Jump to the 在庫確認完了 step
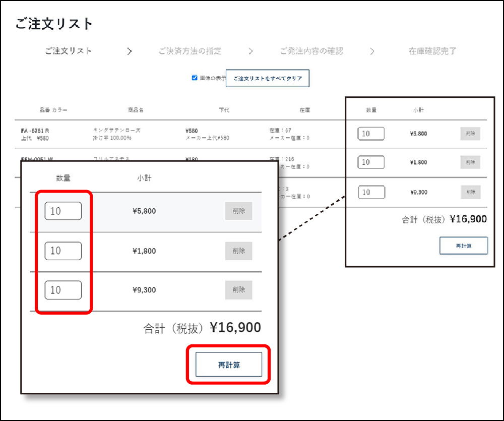 point(432,51)
